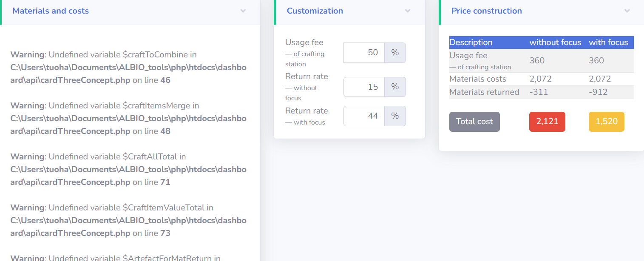The width and height of the screenshot is (644, 261).
Task: Collapse the Materials and costs card
Action: [243, 11]
